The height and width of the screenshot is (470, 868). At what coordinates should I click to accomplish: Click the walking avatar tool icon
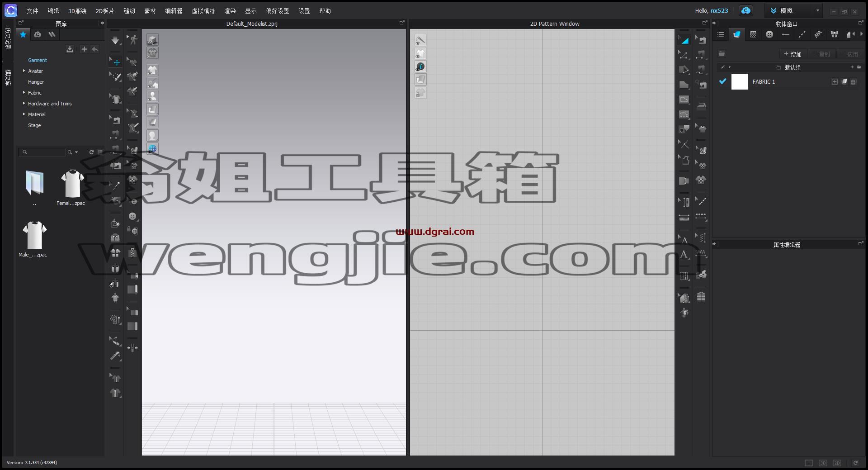coord(132,40)
